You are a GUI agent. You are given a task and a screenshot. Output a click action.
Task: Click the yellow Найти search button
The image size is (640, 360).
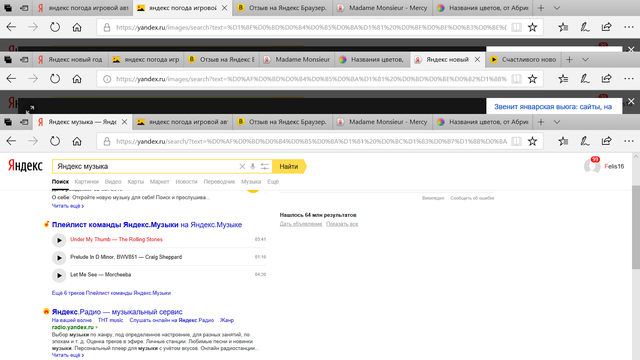pos(289,166)
